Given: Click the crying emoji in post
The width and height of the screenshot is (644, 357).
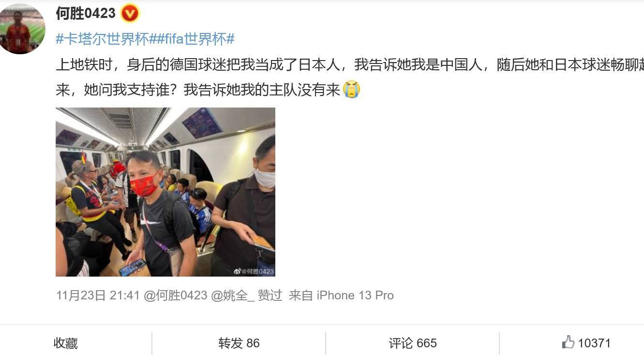Looking at the screenshot, I should click(352, 90).
